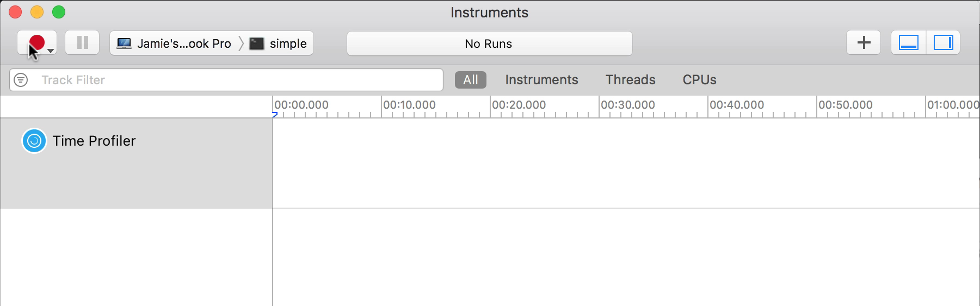Click the Time Profiler instrument icon
This screenshot has height=306, width=980.
tap(34, 141)
